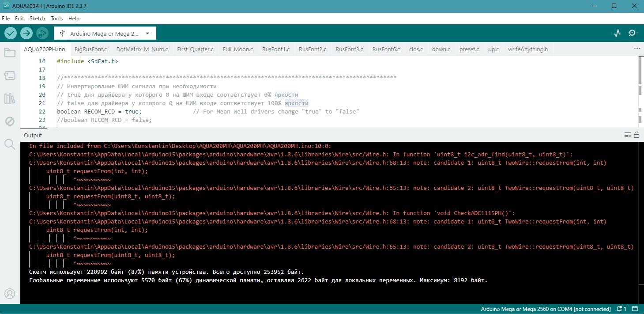Open Library Manager in sidebar
Screen dimensions: 644x314
[x=10, y=98]
